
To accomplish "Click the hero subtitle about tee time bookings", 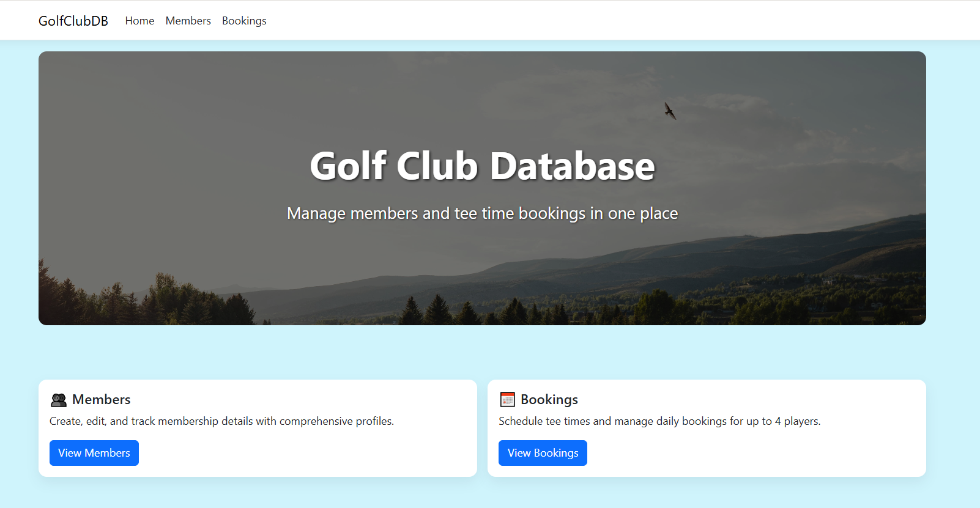I will pyautogui.click(x=482, y=213).
